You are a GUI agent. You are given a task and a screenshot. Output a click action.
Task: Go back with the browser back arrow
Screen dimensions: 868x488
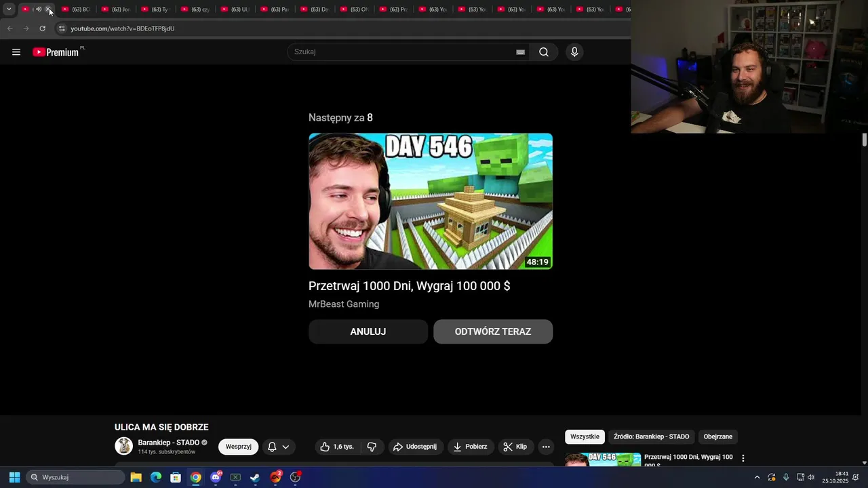pos(9,28)
